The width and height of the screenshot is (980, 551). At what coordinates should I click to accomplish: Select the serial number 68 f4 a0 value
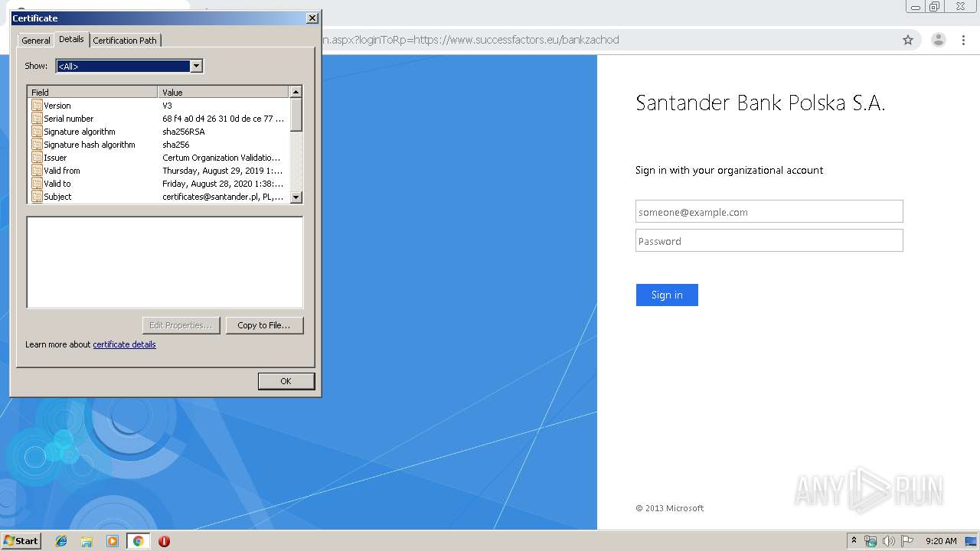pyautogui.click(x=223, y=119)
